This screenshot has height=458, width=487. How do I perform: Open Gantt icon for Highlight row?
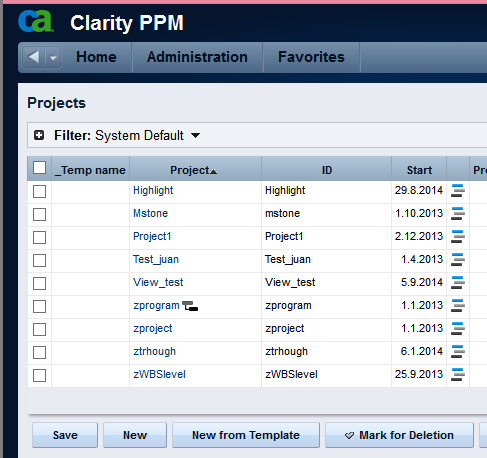coord(458,191)
